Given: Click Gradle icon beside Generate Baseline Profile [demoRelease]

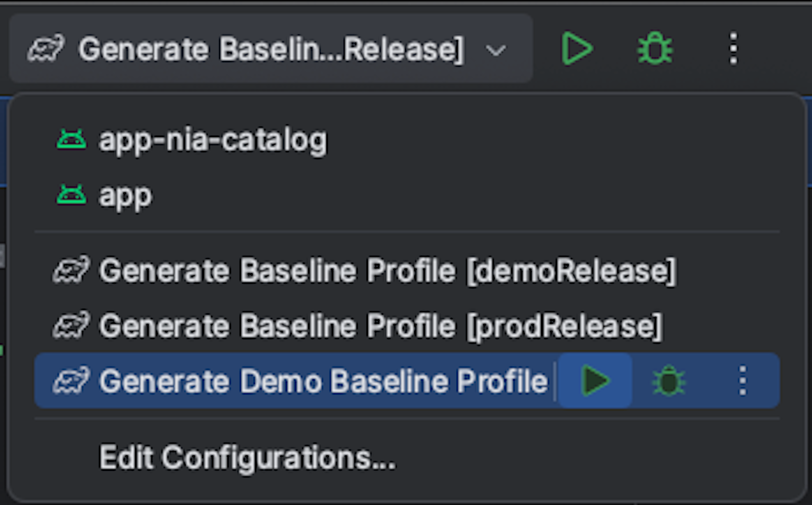Looking at the screenshot, I should pyautogui.click(x=72, y=270).
